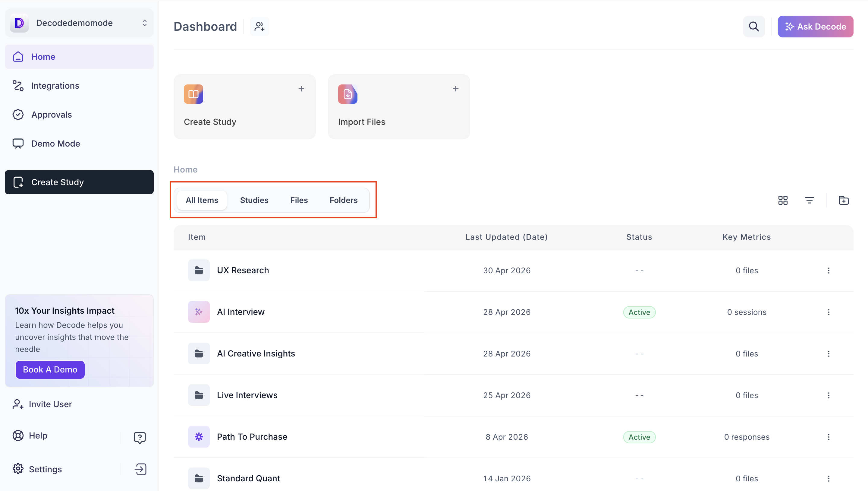This screenshot has height=491, width=868.
Task: Click the AI Interview sparkle icon
Action: coord(199,312)
